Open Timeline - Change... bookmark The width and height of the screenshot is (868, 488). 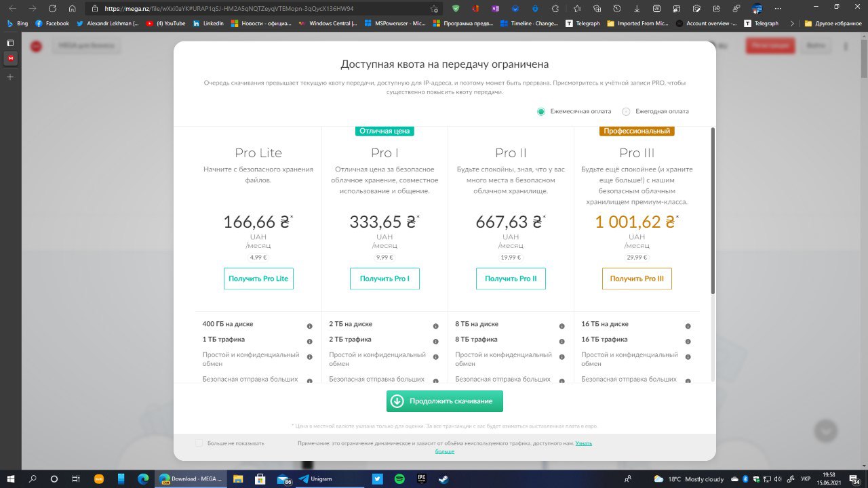pos(529,23)
